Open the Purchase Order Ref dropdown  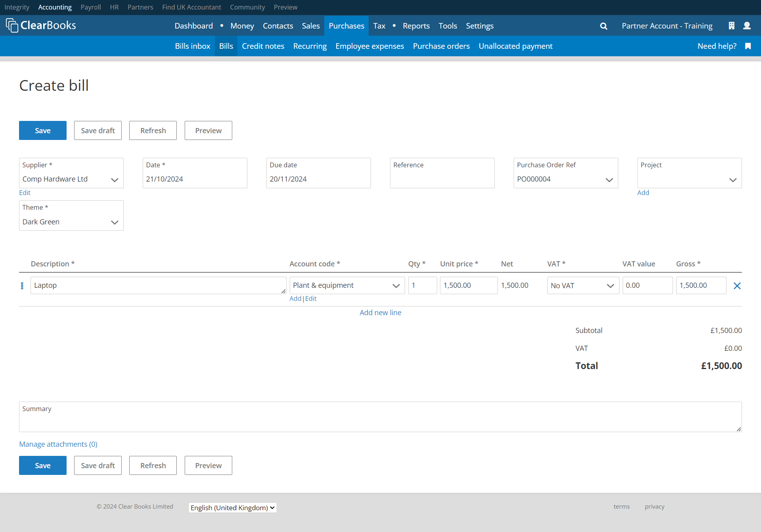coord(609,180)
